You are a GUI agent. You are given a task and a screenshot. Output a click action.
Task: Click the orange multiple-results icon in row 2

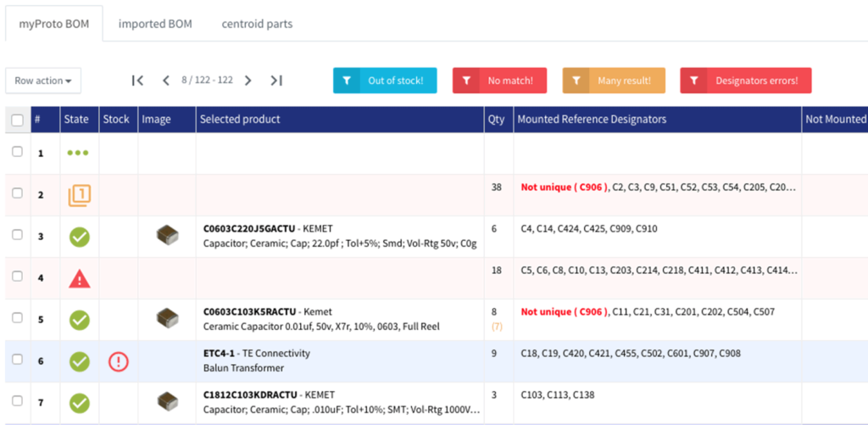click(x=79, y=196)
